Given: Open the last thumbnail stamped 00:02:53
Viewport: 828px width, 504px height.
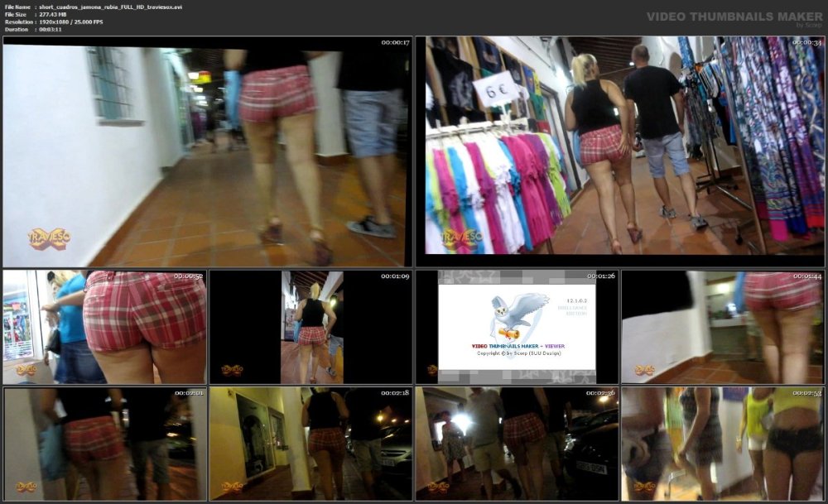Looking at the screenshot, I should [x=722, y=444].
